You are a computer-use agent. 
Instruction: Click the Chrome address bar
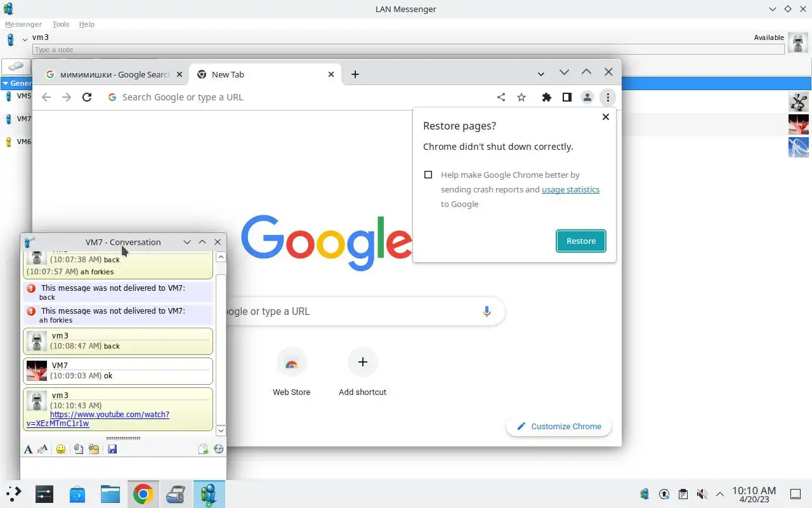[x=298, y=97]
